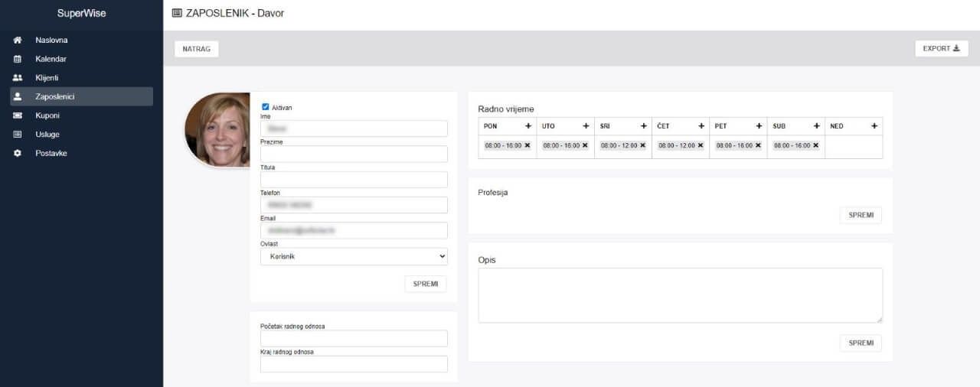This screenshot has width=980, height=387.
Task: Remove the 08:00 - 16:00 slot on PON
Action: (527, 145)
